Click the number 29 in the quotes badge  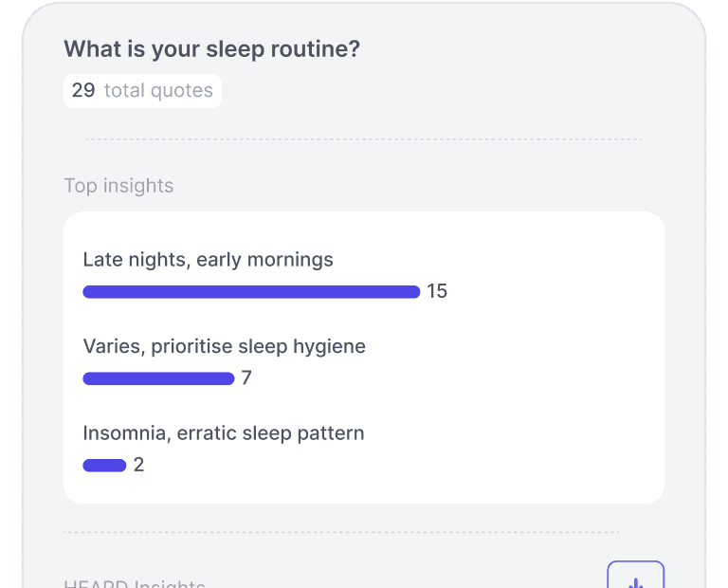tap(83, 90)
